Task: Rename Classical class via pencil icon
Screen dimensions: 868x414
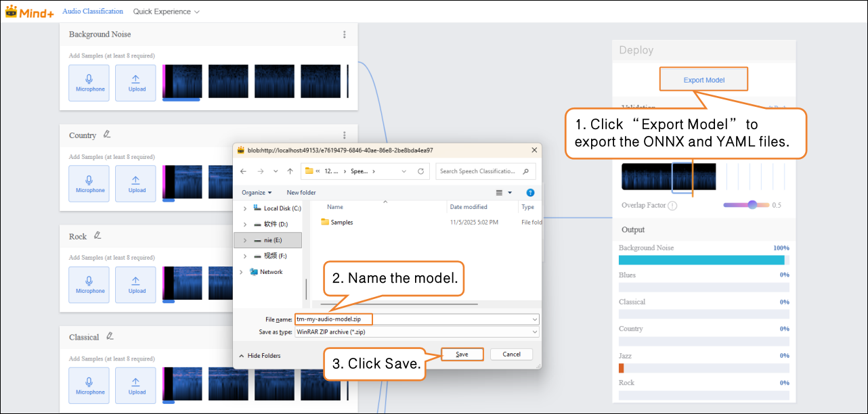Action: point(110,336)
